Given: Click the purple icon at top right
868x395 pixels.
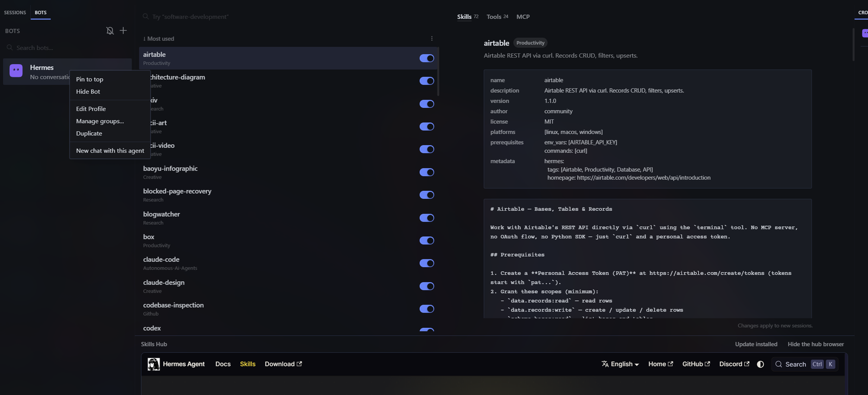Looking at the screenshot, I should tap(865, 33).
